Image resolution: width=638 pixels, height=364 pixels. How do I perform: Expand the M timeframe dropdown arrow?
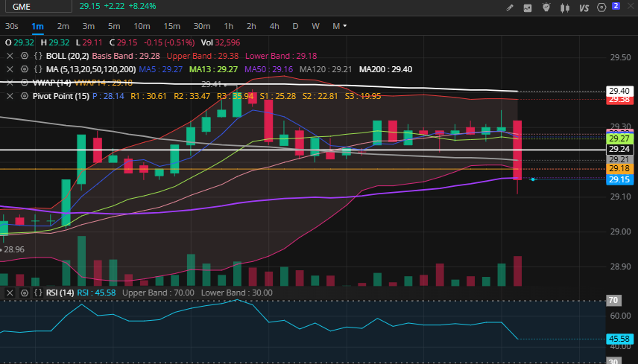point(345,26)
